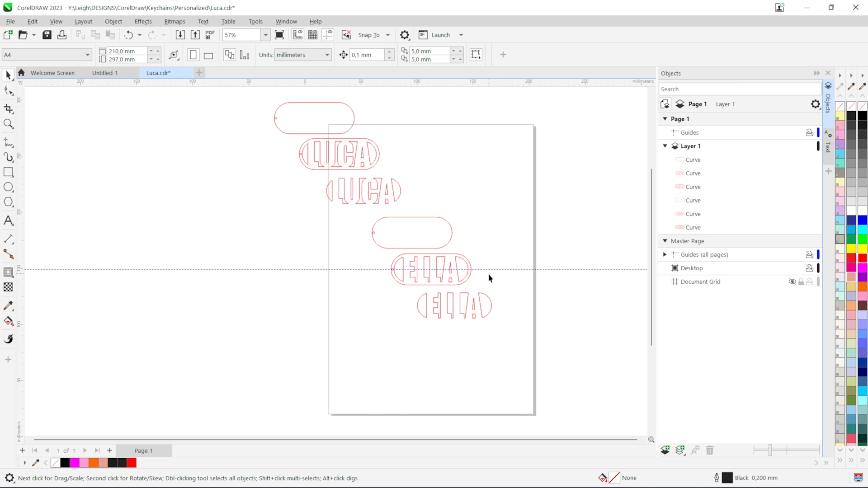Select the Ellipse tool
The image size is (868, 488).
click(x=8, y=187)
